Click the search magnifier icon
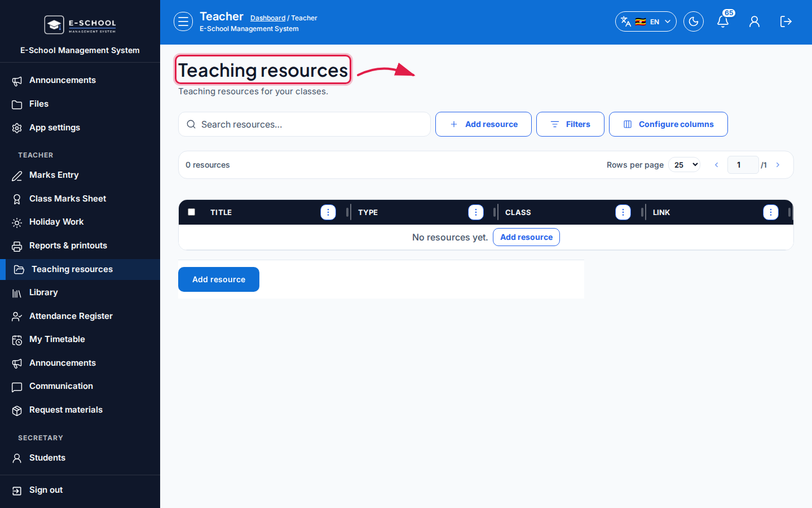This screenshot has width=812, height=508. click(x=191, y=124)
